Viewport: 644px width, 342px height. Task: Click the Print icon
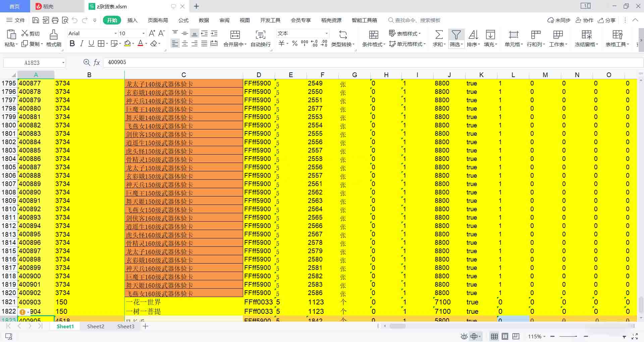55,20
